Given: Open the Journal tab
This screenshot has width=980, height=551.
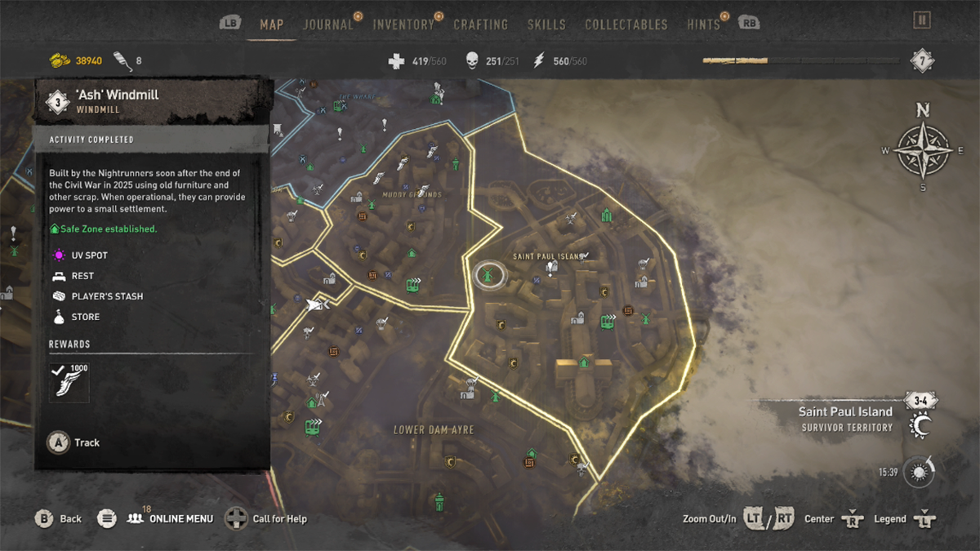Looking at the screenshot, I should coord(328,24).
